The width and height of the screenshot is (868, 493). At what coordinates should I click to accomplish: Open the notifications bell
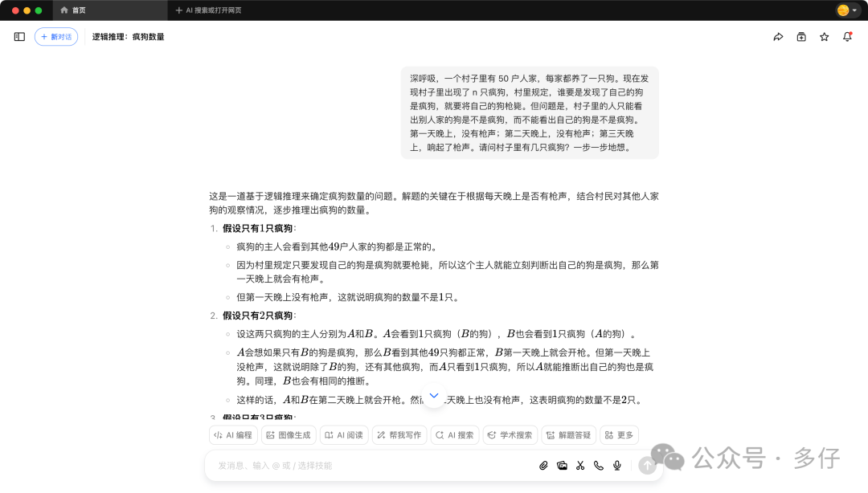[847, 36]
